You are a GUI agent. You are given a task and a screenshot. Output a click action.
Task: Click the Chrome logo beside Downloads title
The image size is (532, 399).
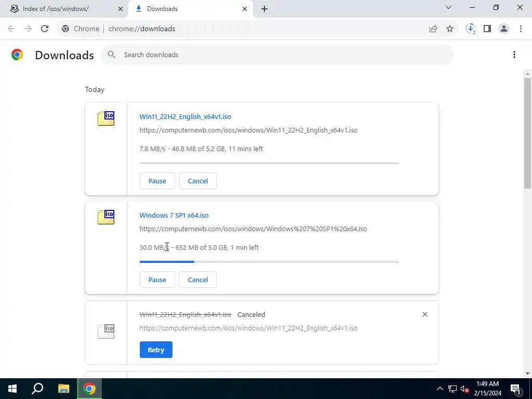point(17,55)
